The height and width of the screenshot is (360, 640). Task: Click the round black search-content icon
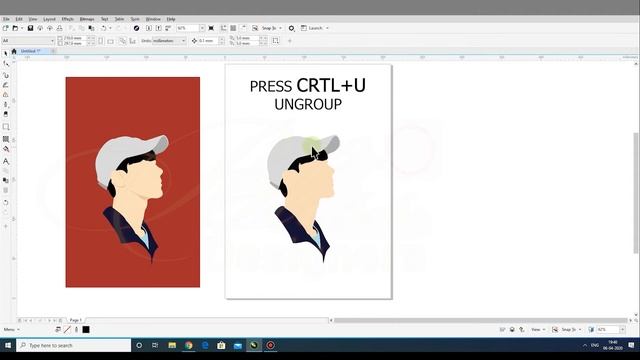pos(136,28)
